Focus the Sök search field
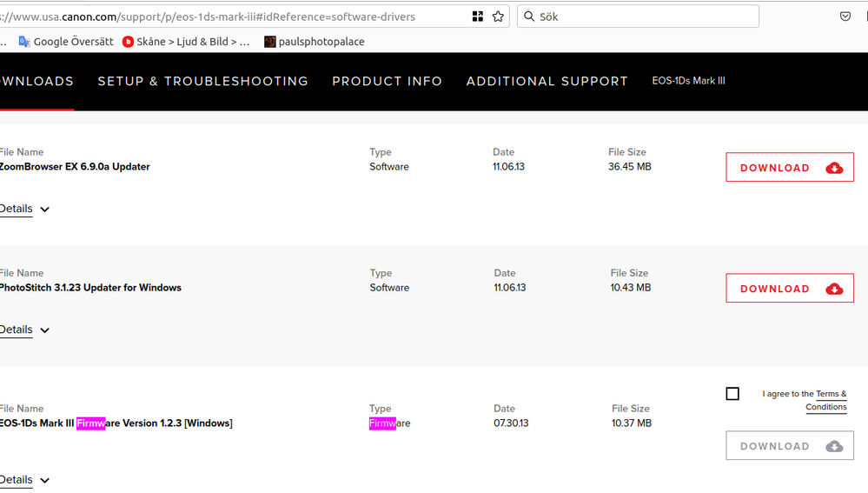 (x=643, y=17)
